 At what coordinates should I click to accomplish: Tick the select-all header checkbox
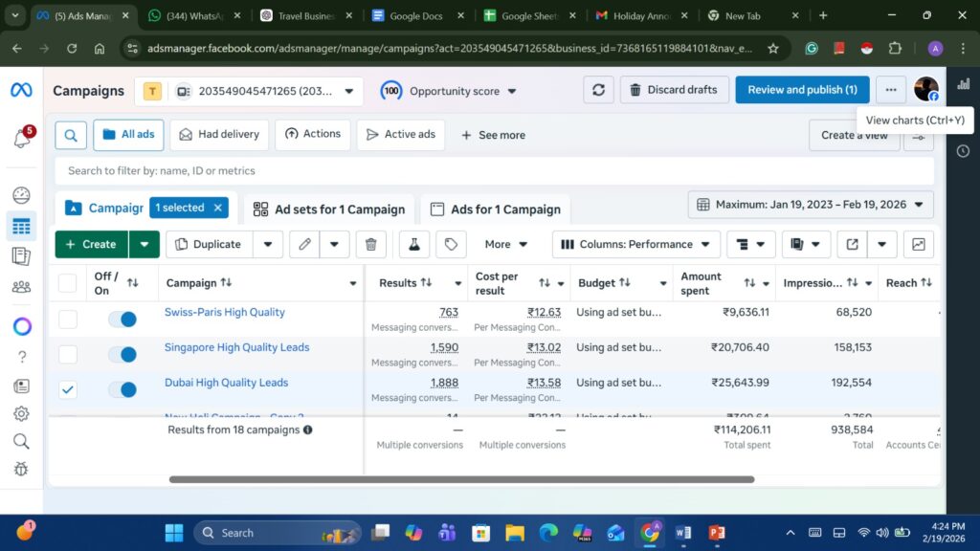(68, 283)
